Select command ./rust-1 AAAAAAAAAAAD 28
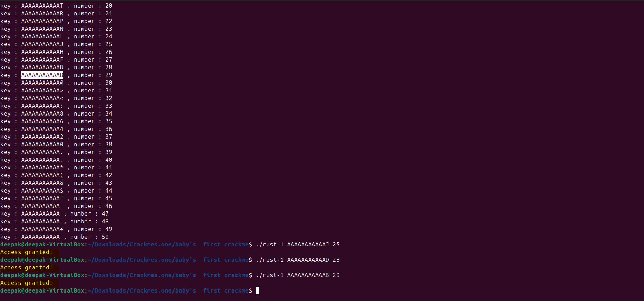644x301 pixels. tap(298, 260)
